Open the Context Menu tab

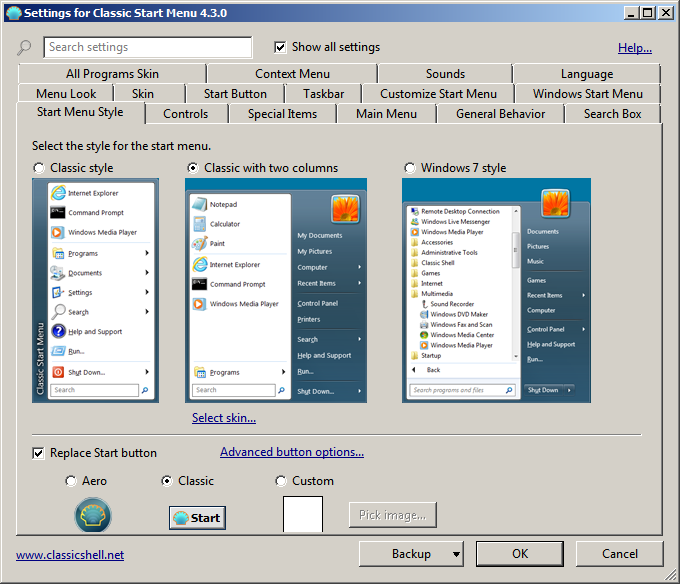(292, 74)
